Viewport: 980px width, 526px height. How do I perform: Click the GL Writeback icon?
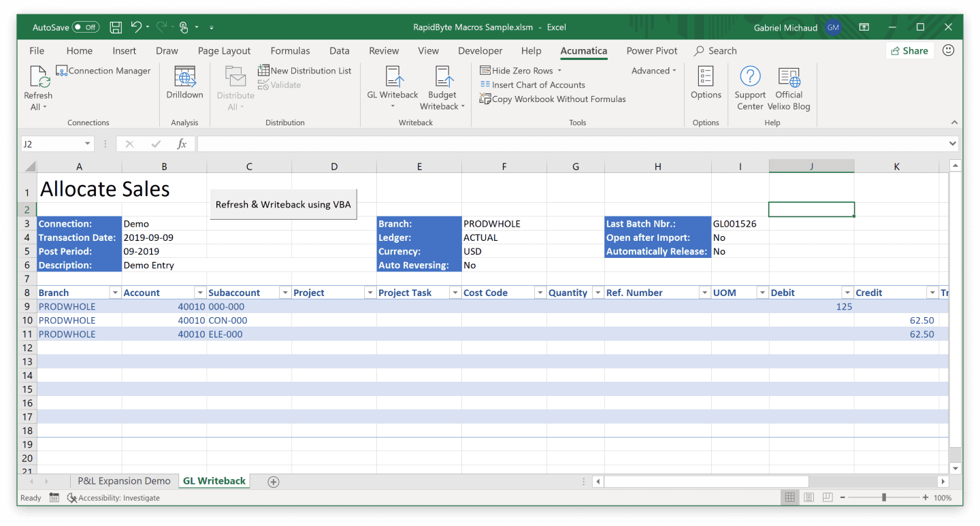pyautogui.click(x=392, y=82)
